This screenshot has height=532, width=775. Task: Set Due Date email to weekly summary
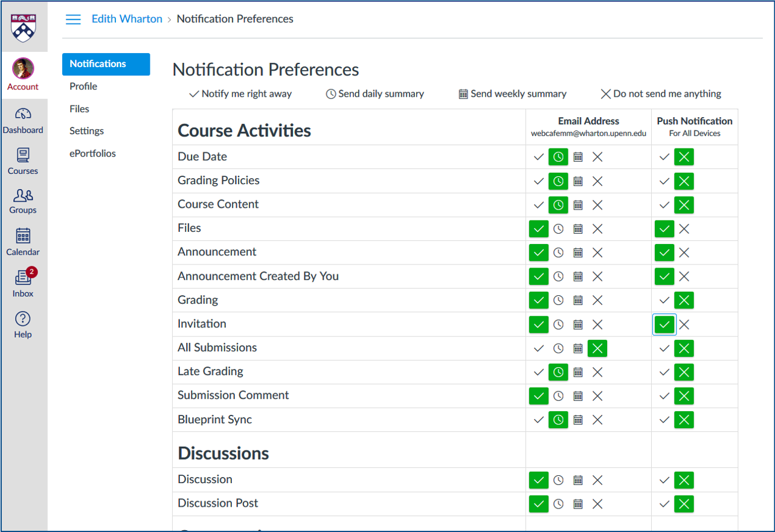578,157
